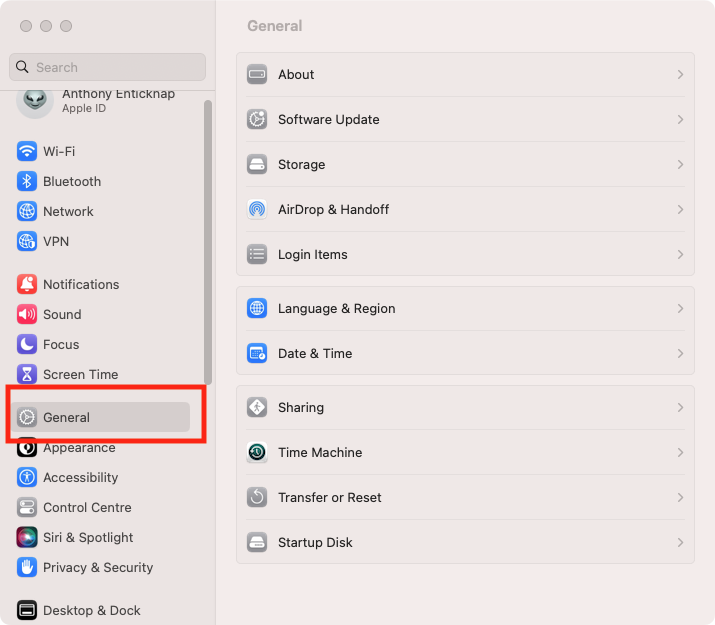Image resolution: width=715 pixels, height=625 pixels.
Task: Click the Notifications bell icon
Action: click(27, 284)
